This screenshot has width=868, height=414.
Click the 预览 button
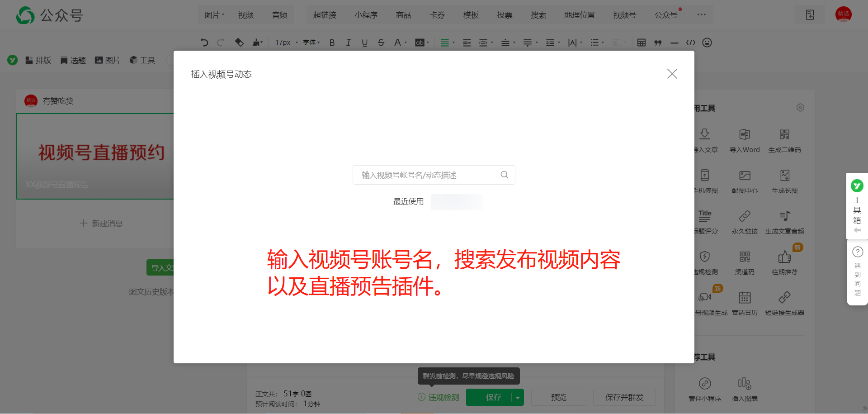558,397
